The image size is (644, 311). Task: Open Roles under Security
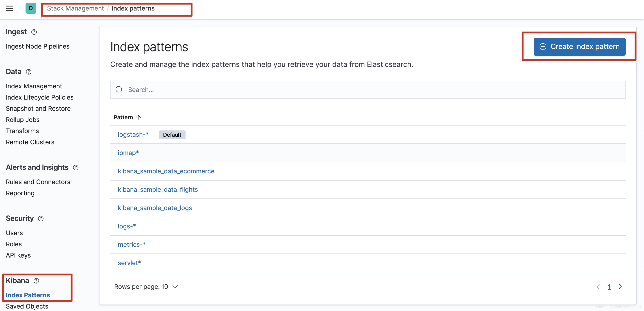click(14, 244)
